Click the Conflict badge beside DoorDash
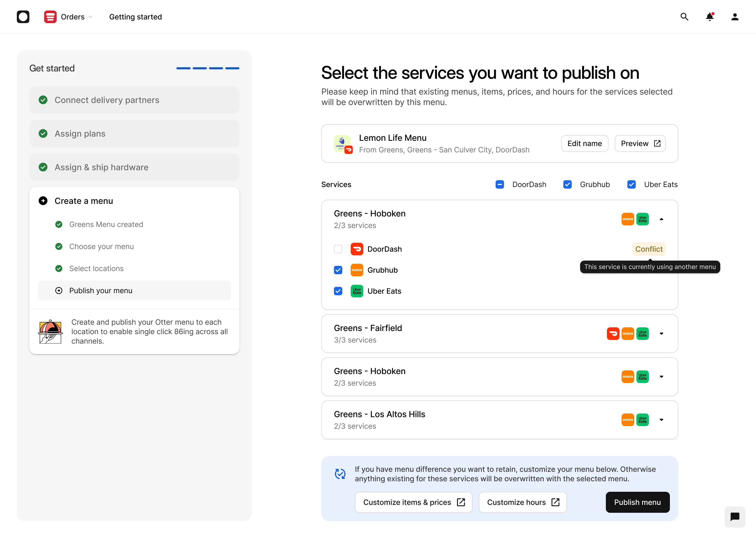 (x=649, y=249)
